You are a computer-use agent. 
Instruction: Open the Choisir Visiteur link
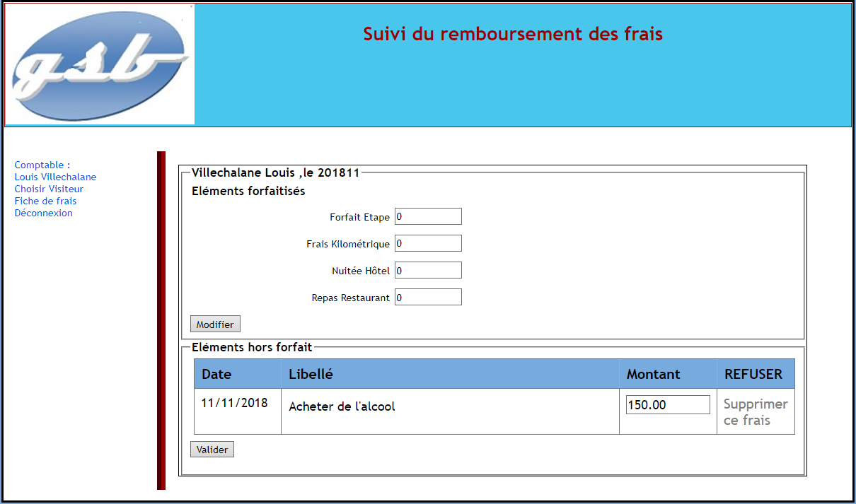point(49,189)
